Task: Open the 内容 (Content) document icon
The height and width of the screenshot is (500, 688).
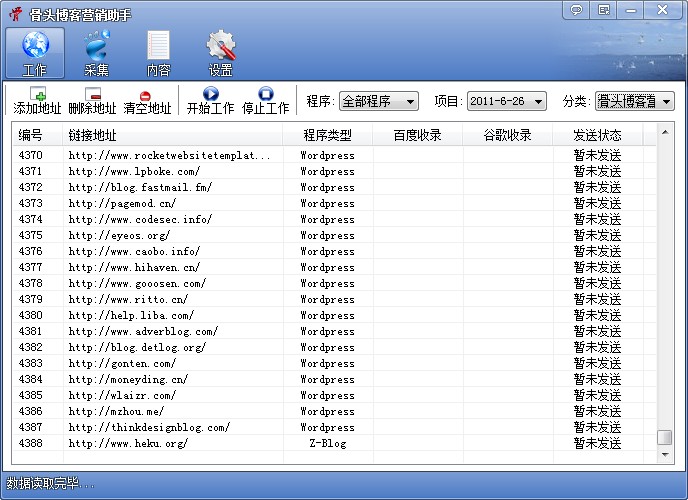Action: (x=158, y=53)
